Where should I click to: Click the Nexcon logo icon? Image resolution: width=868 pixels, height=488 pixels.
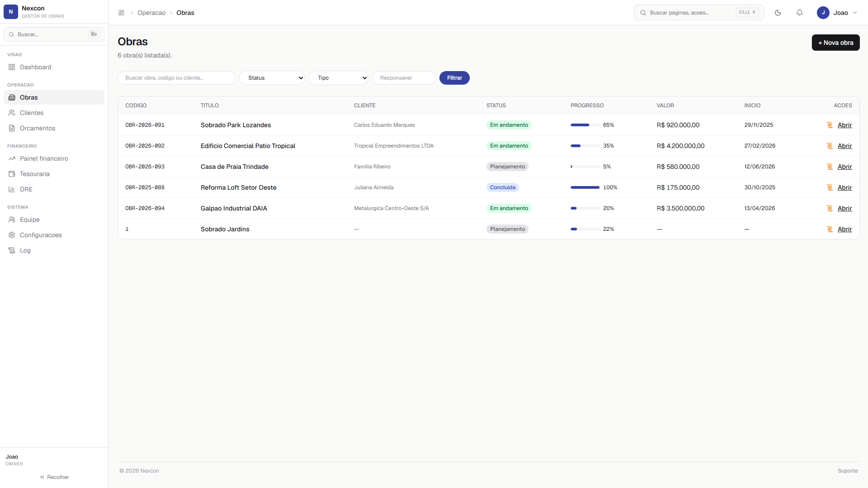click(11, 12)
